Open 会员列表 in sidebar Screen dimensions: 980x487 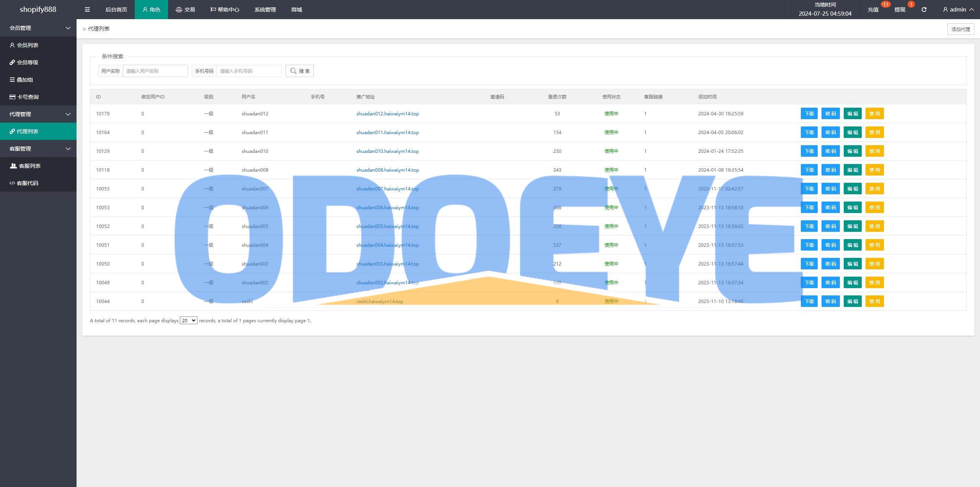click(x=38, y=45)
